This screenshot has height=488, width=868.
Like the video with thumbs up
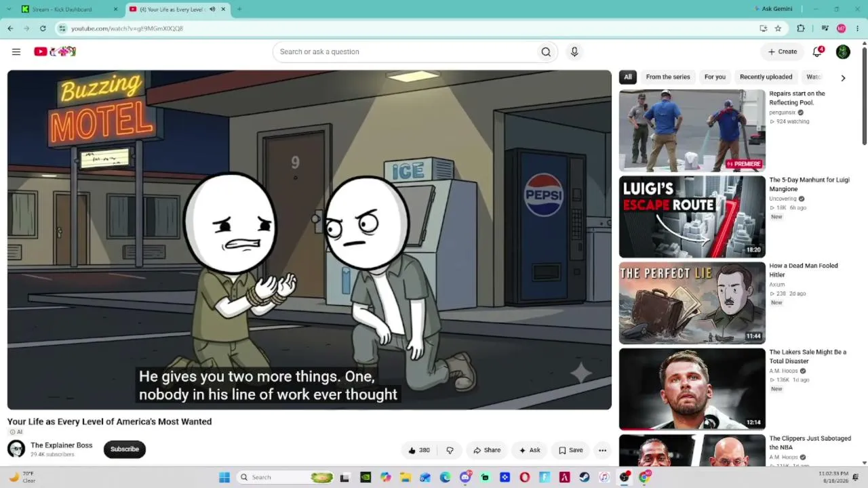point(418,450)
